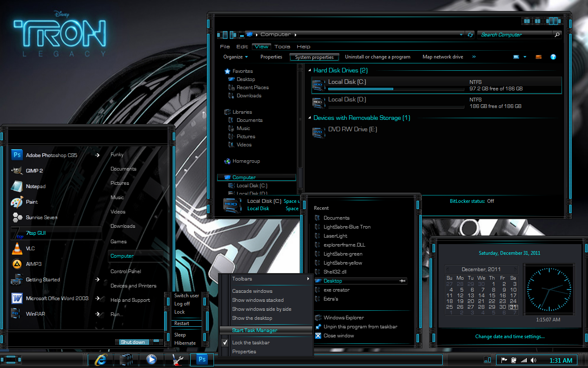Open Action Center flag tray icon
The image size is (588, 368).
click(x=504, y=360)
